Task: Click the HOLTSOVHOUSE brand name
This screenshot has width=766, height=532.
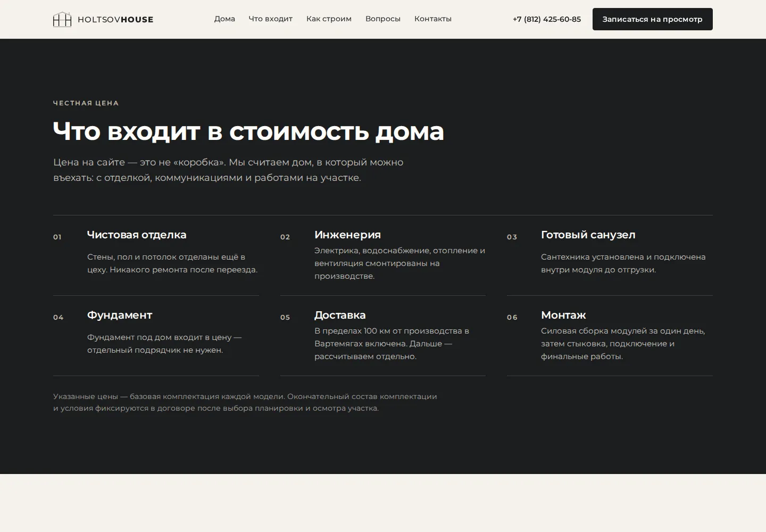Action: click(x=115, y=20)
